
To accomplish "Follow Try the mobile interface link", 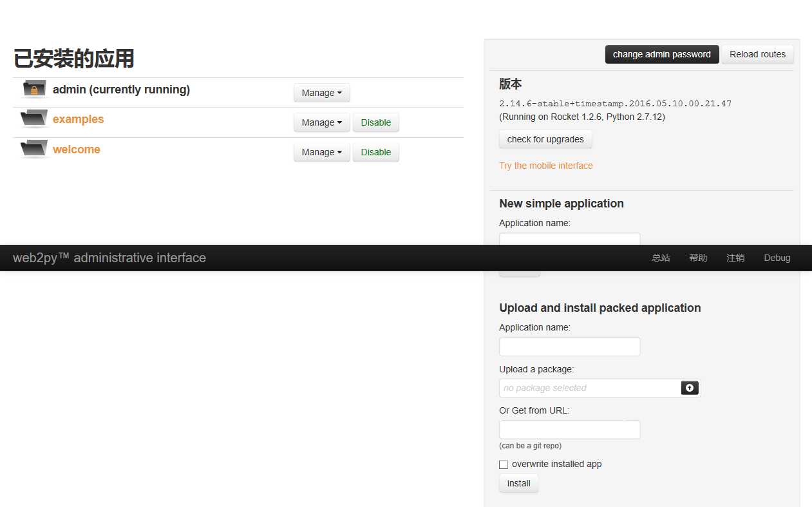I will coord(545,166).
